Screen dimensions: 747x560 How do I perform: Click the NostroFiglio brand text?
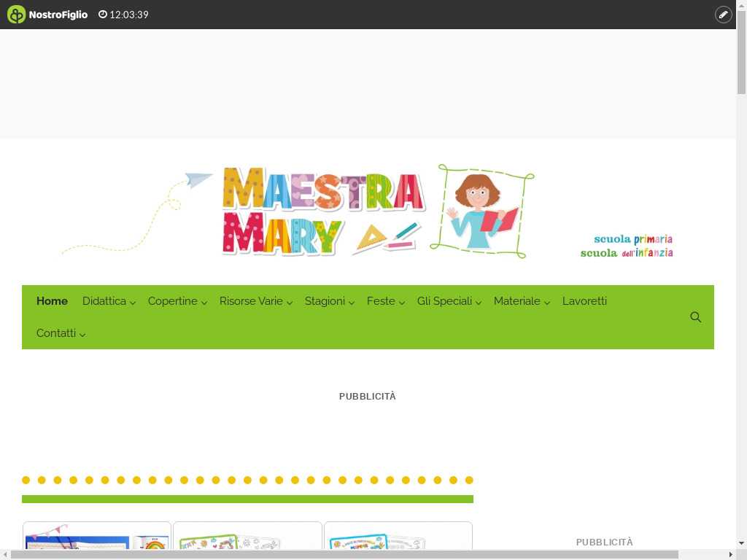pyautogui.click(x=58, y=15)
